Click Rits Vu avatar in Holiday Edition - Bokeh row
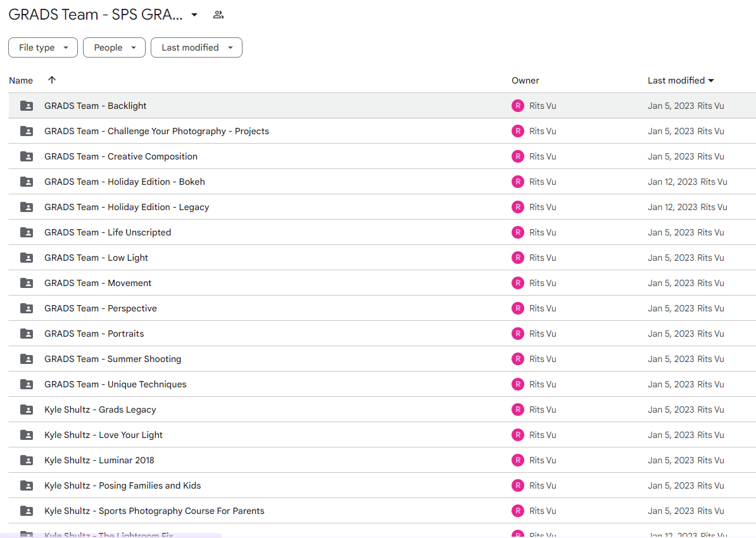 pos(518,182)
